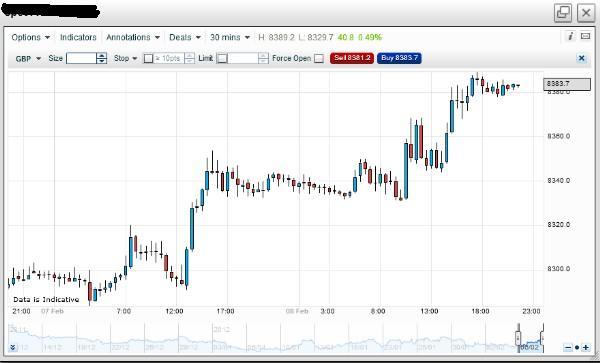Tick the Limit order checkbox
Image resolution: width=600 pixels, height=363 pixels.
click(222, 59)
